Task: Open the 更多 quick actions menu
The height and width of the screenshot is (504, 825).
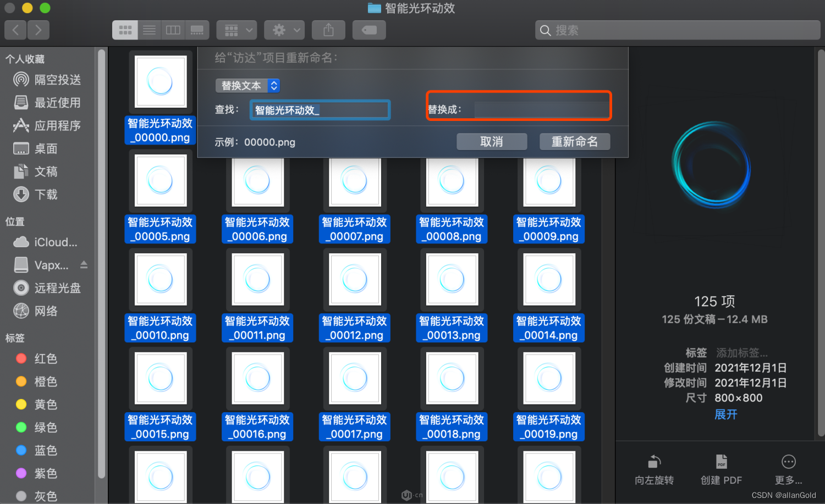Action: coord(788,467)
